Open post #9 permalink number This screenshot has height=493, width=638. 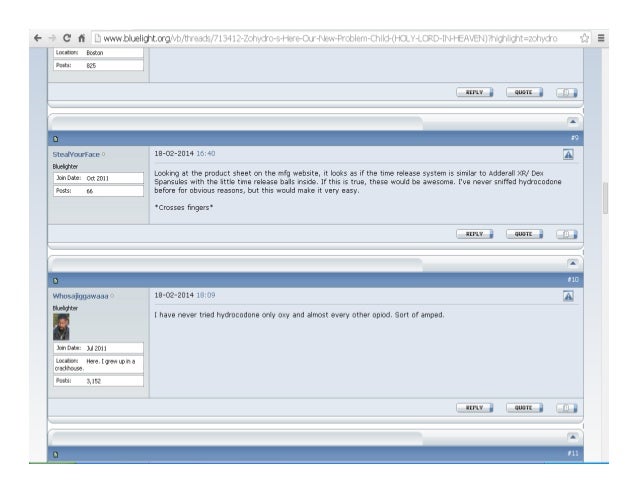click(574, 138)
